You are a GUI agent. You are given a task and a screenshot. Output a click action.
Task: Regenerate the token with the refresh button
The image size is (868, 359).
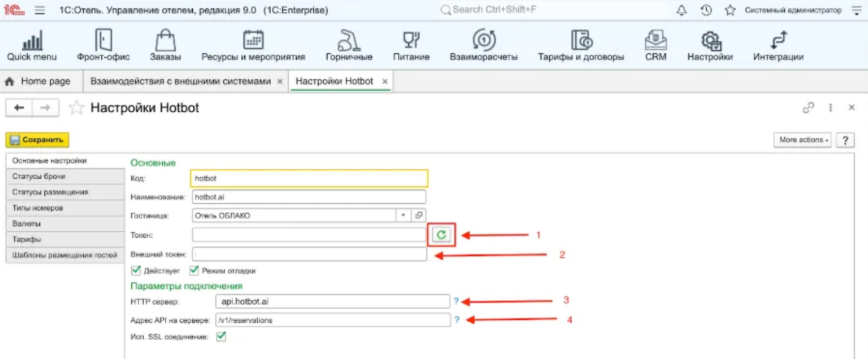pyautogui.click(x=441, y=235)
